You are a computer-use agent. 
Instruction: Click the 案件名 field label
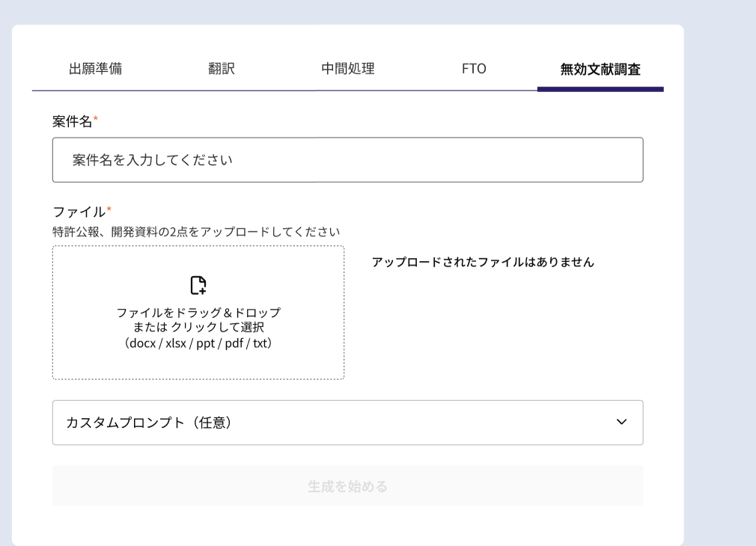[73, 121]
